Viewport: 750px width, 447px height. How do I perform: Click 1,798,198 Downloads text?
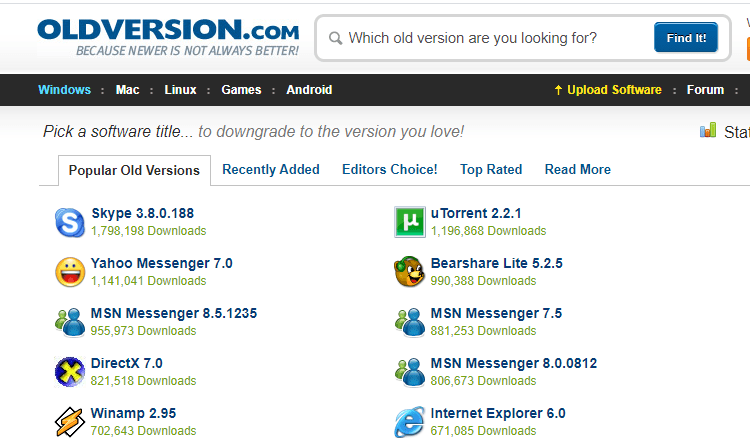pyautogui.click(x=149, y=231)
